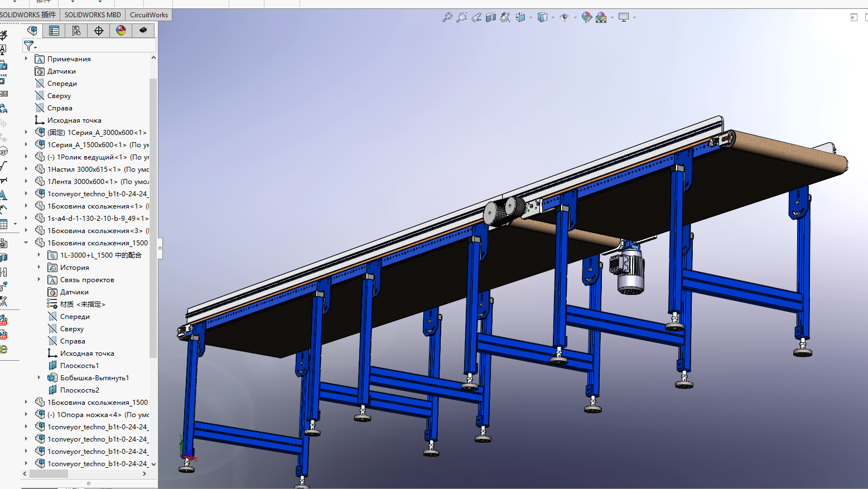Open the PropertyManager panel tab
This screenshot has width=868, height=489.
(54, 30)
